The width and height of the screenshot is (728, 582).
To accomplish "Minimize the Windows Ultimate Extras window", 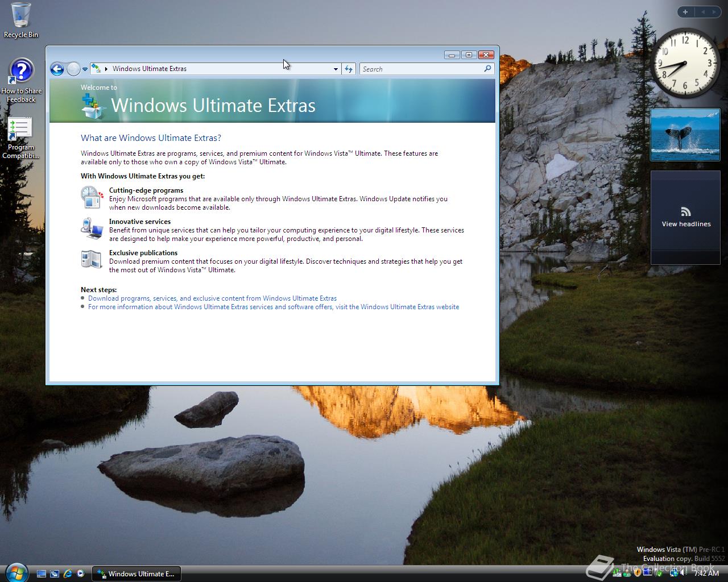I will tap(452, 55).
